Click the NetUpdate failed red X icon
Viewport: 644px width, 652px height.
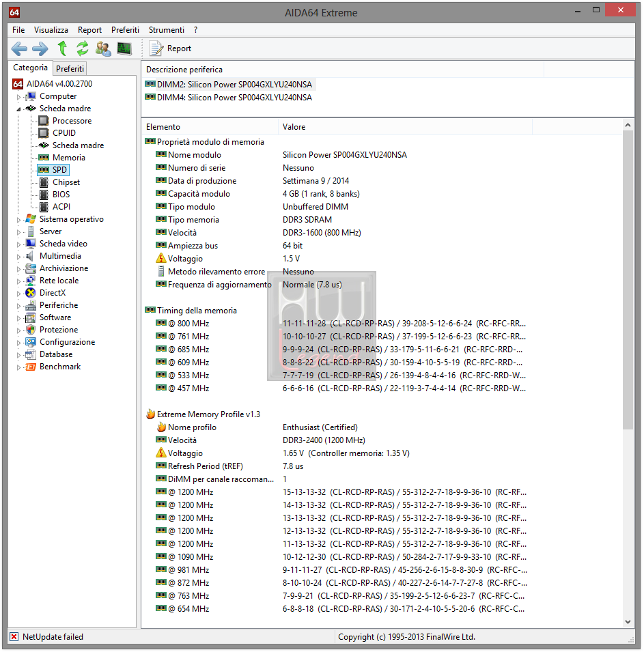(14, 636)
